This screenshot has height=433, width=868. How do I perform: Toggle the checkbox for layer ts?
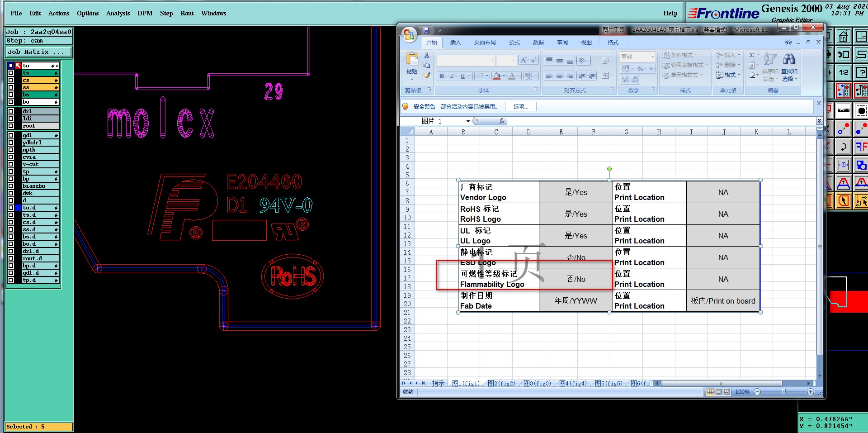11,73
